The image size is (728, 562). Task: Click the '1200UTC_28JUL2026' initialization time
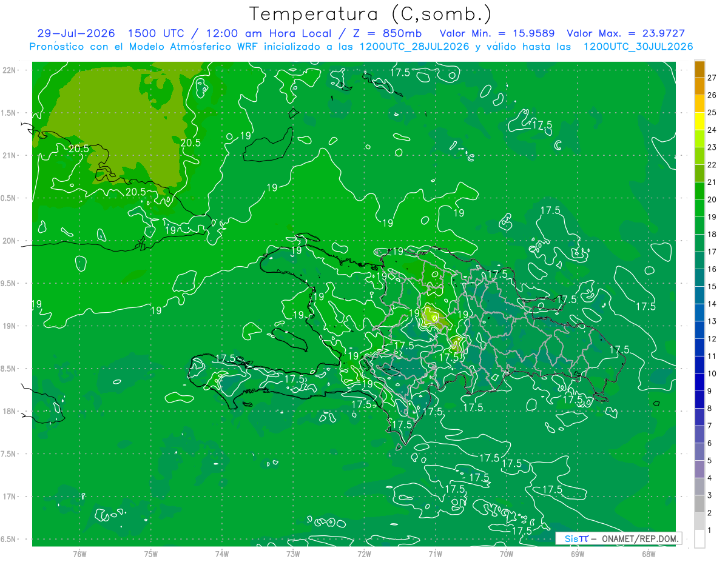pyautogui.click(x=414, y=47)
